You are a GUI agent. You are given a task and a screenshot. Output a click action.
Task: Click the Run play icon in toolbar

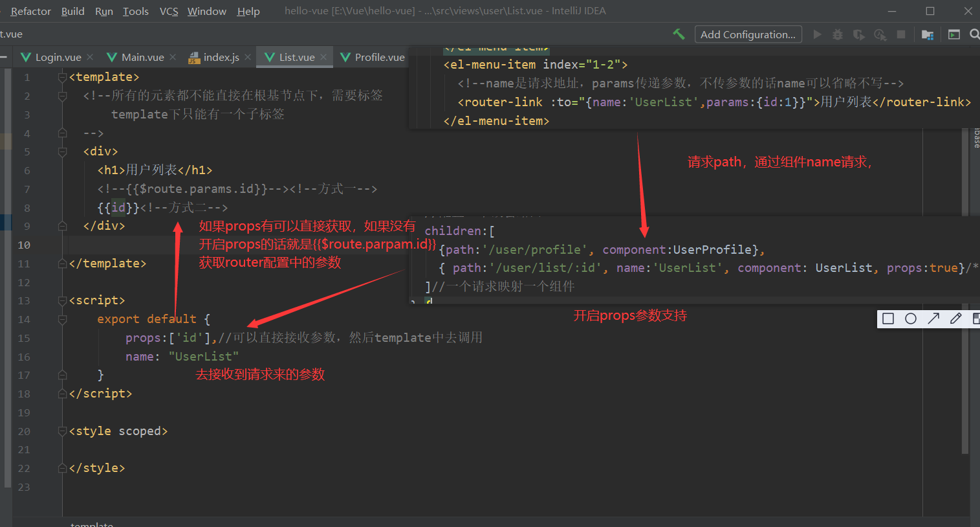pyautogui.click(x=817, y=34)
